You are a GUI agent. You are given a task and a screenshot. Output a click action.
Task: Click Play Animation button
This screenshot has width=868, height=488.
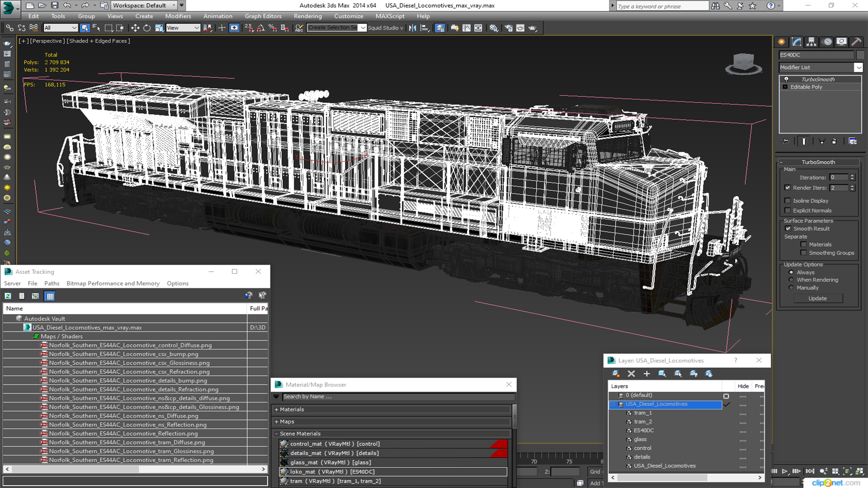coord(785,471)
